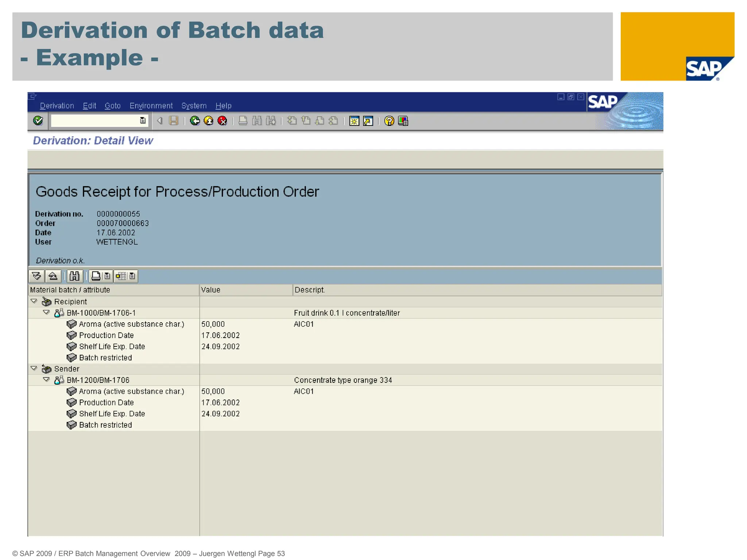Open the print options dropdown in tree toolbar

(x=107, y=276)
